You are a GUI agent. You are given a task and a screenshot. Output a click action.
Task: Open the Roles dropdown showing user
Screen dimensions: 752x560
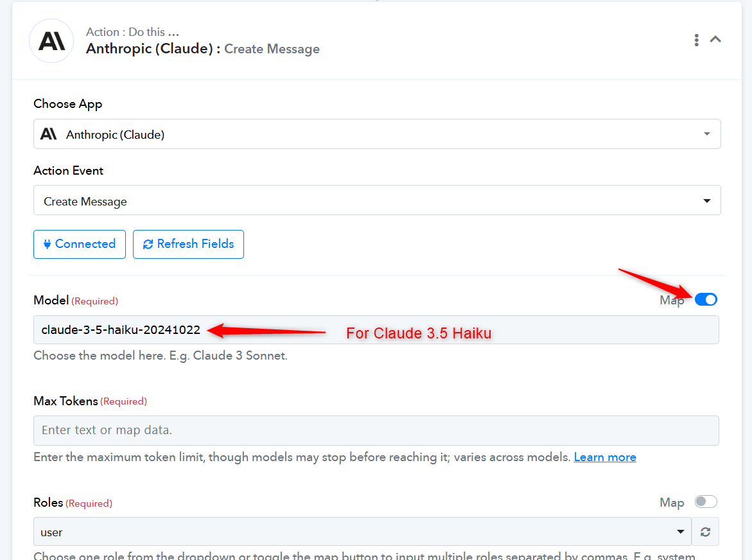tap(362, 532)
